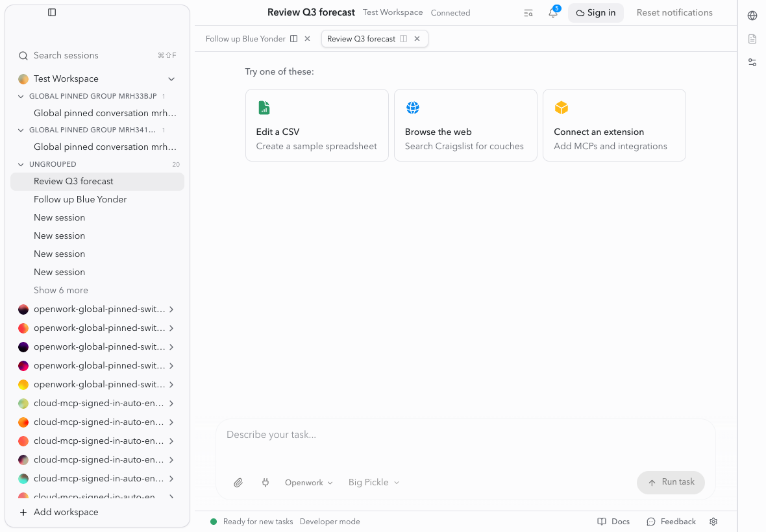This screenshot has height=532, width=766.
Task: Open the sliders settings icon in right rail
Action: (x=752, y=62)
